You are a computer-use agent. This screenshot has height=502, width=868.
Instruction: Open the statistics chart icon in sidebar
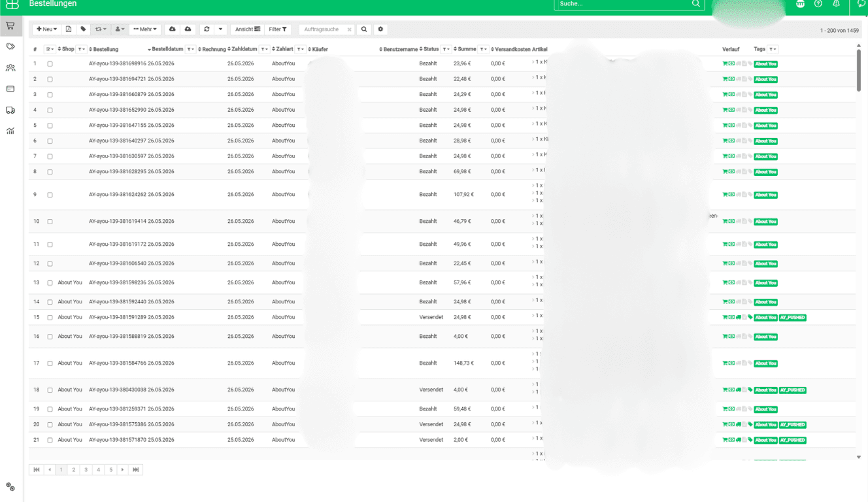(x=10, y=131)
